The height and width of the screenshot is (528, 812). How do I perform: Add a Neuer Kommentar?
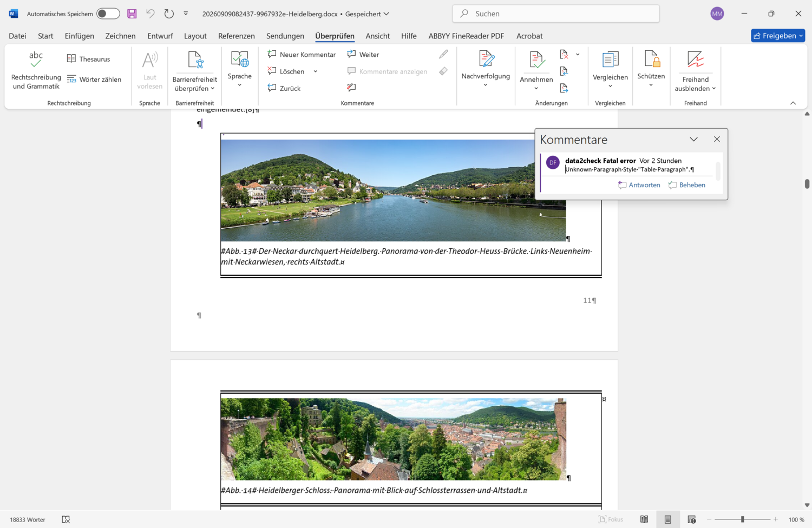(x=302, y=55)
